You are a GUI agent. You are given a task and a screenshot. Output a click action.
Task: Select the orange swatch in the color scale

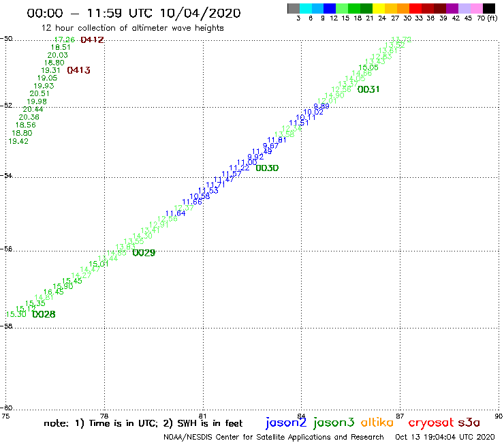point(403,8)
